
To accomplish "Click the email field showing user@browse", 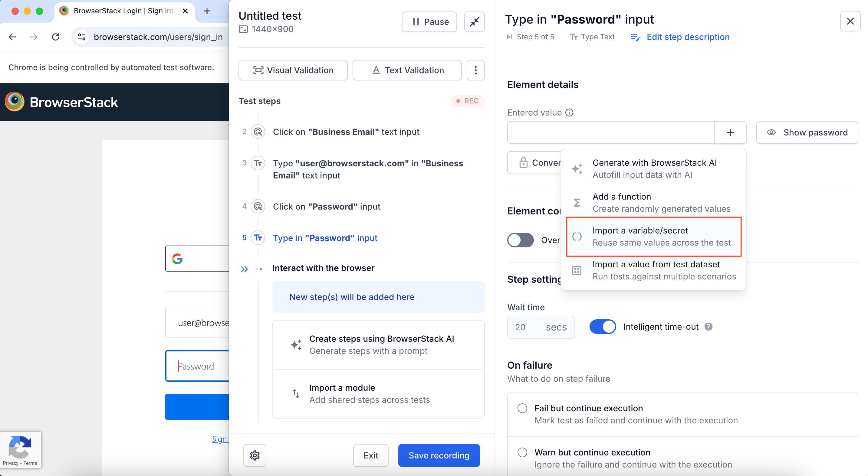I will click(x=197, y=322).
